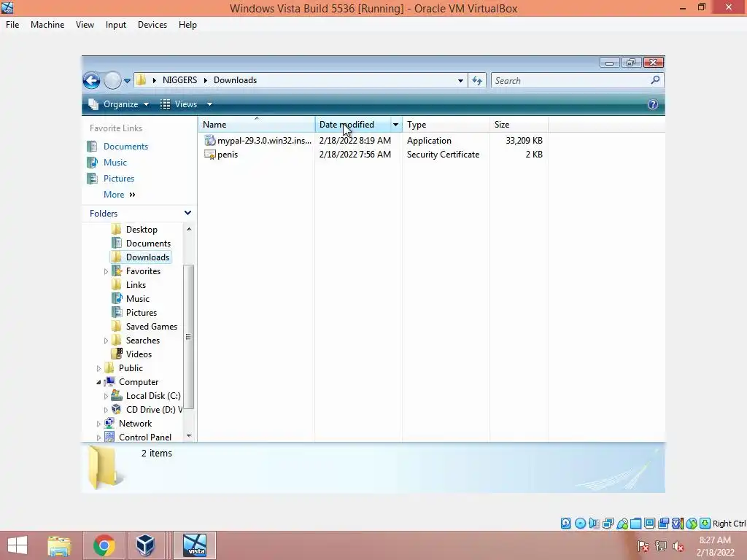Select the security certificate file icon

(x=209, y=155)
